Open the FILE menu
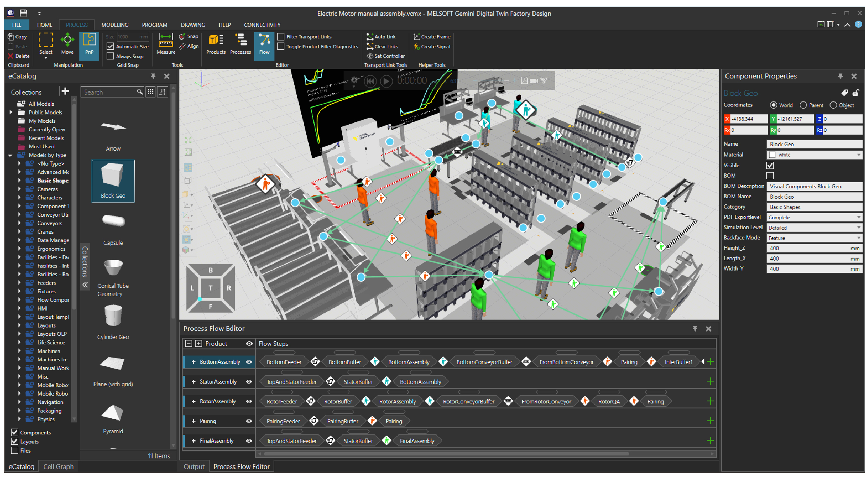Image resolution: width=868 pixels, height=479 pixels. pyautogui.click(x=17, y=25)
